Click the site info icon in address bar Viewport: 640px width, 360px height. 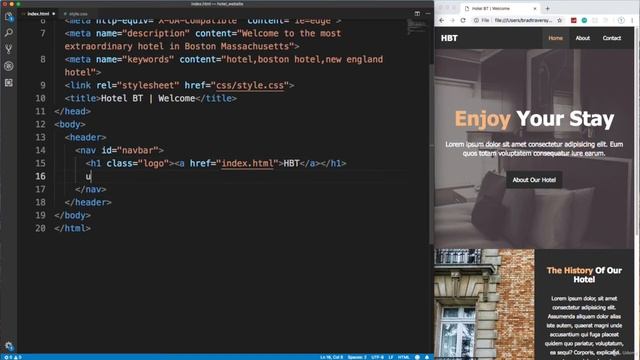[476, 20]
